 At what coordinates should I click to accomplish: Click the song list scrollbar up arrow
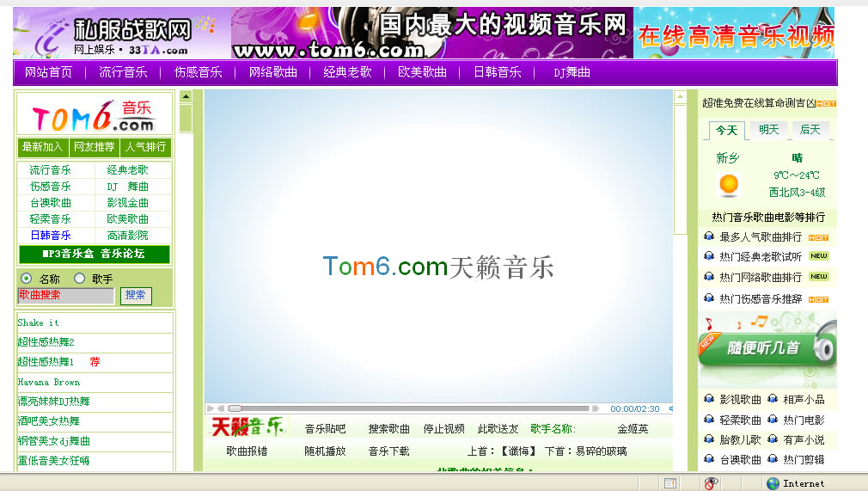coord(186,96)
